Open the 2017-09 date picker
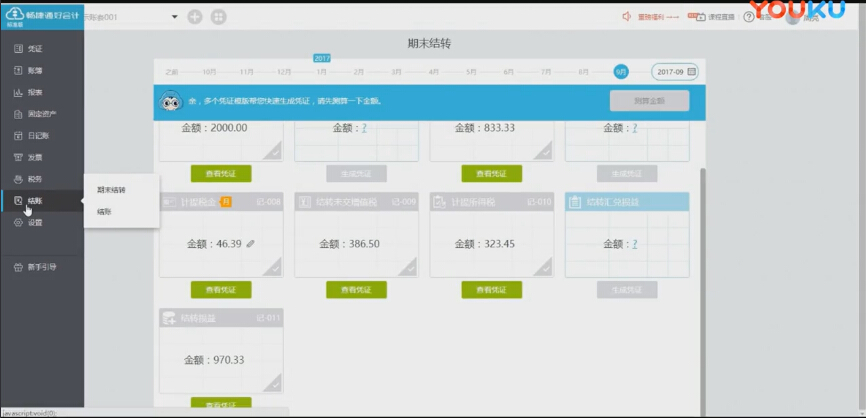866x418 pixels. (675, 72)
